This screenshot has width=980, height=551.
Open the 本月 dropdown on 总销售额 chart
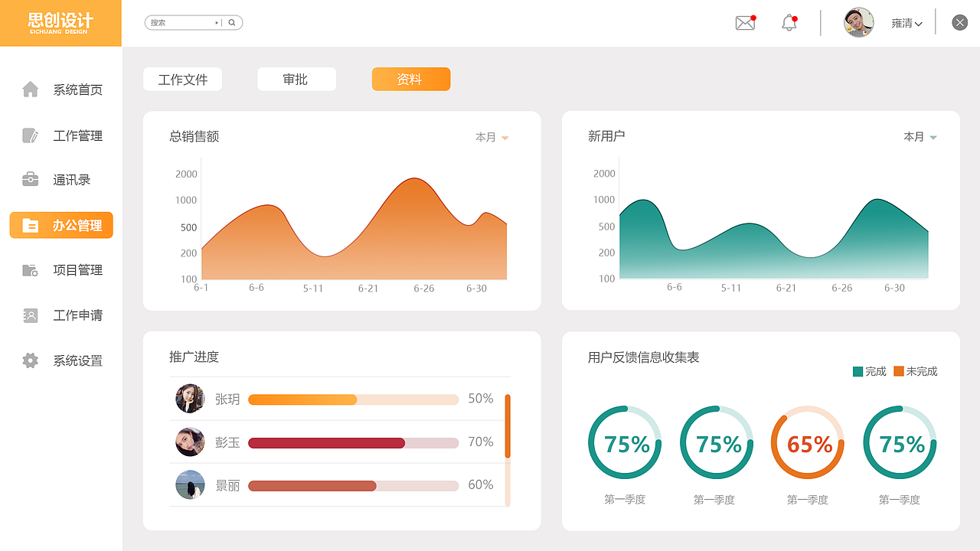tap(492, 137)
